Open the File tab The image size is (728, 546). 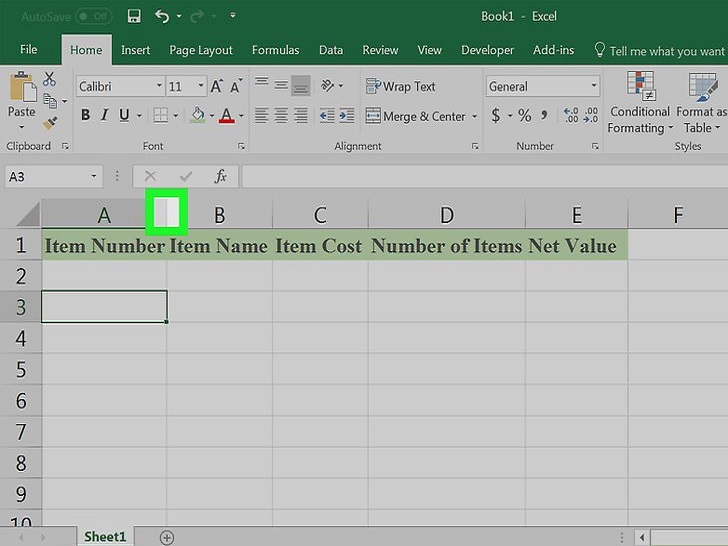coord(28,50)
